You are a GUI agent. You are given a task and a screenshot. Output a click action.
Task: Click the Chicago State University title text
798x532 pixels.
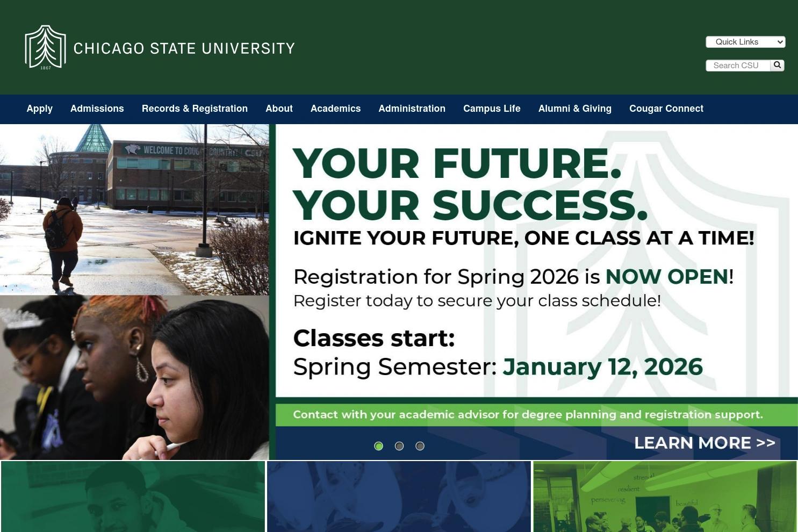pos(184,48)
